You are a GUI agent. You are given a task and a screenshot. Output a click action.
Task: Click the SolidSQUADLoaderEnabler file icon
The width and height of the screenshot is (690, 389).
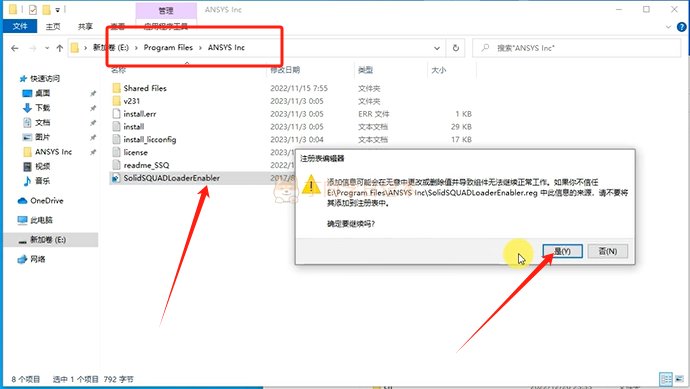[x=116, y=178]
